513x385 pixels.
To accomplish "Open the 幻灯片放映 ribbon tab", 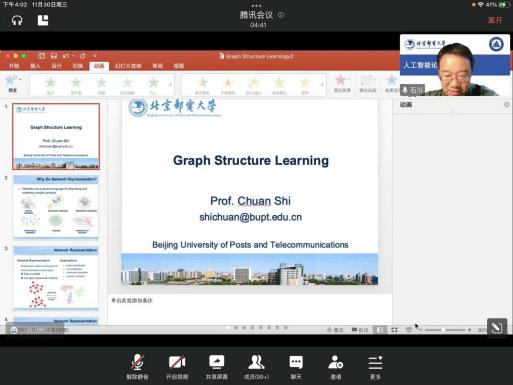I will coord(128,66).
